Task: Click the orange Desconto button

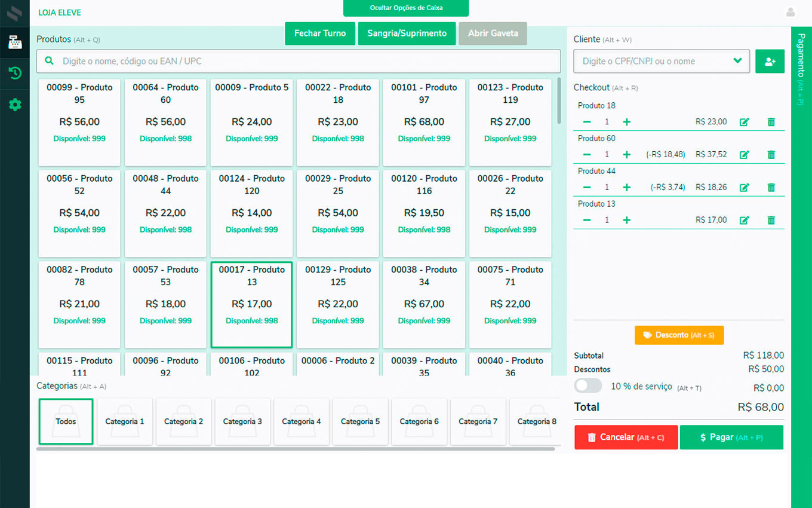Action: point(679,335)
